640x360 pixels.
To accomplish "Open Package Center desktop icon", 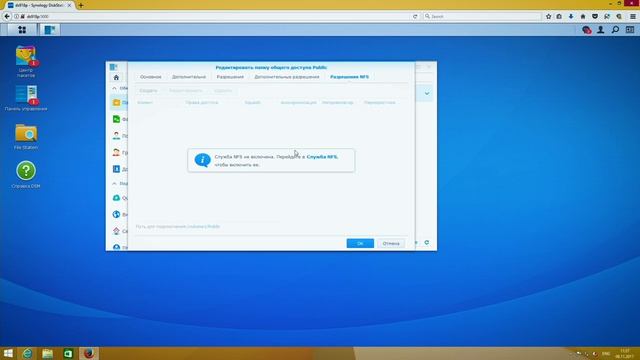I will (26, 62).
